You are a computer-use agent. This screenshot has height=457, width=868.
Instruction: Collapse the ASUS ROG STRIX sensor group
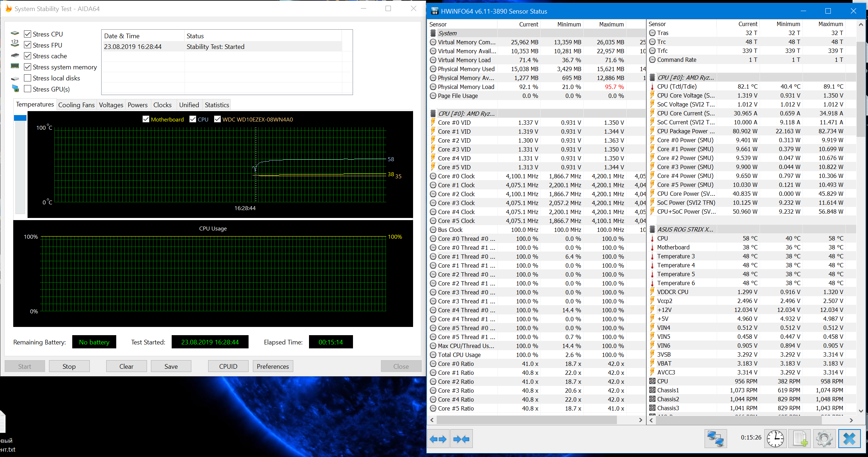[x=685, y=229]
